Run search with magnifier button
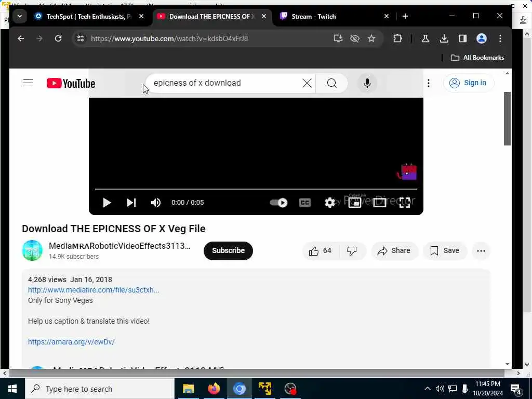532x399 pixels. pos(332,83)
